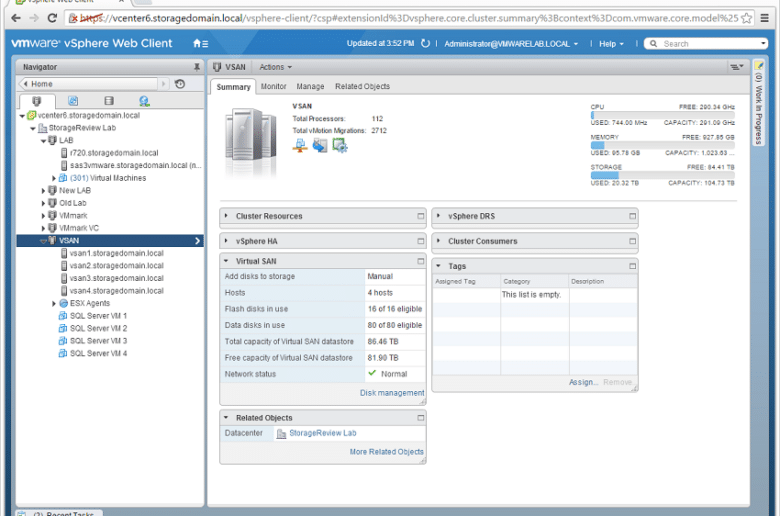Click the Move Hosts into cluster icon
The width and height of the screenshot is (780, 516).
pyautogui.click(x=320, y=145)
